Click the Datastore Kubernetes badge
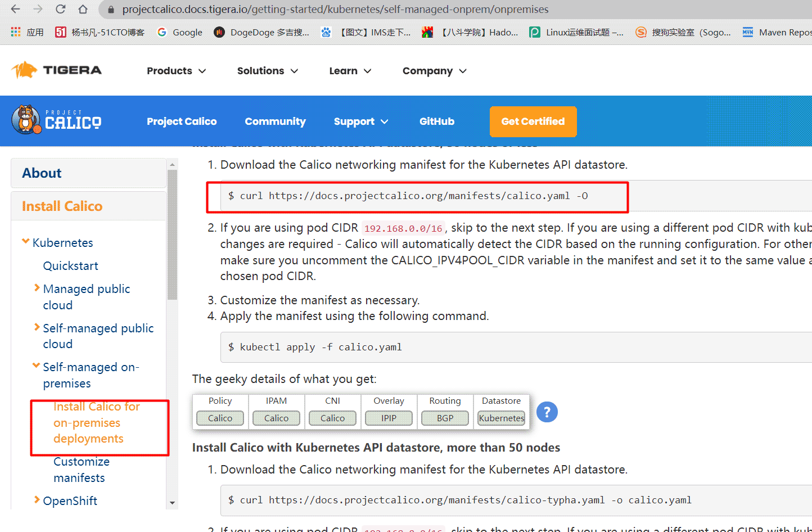 point(501,418)
